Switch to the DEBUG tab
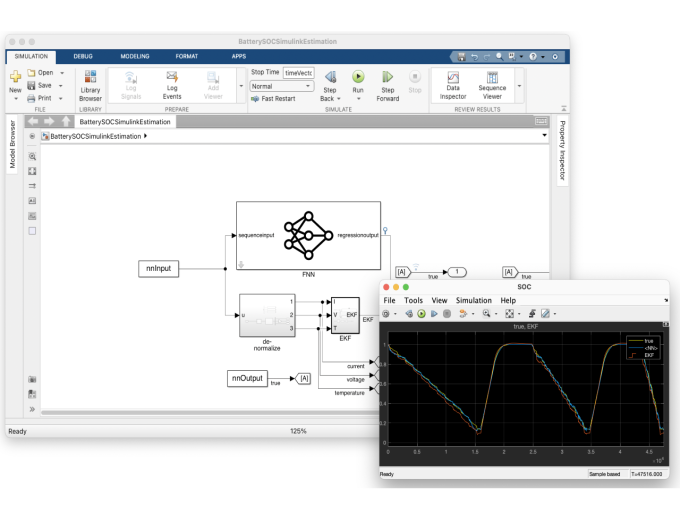Viewport: 680px width, 520px height. coord(83,56)
